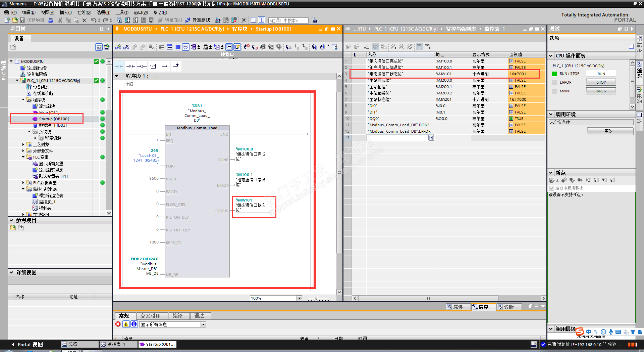Toggle the DI0 FALSE monitor value box
The image size is (644, 352).
click(x=511, y=106)
